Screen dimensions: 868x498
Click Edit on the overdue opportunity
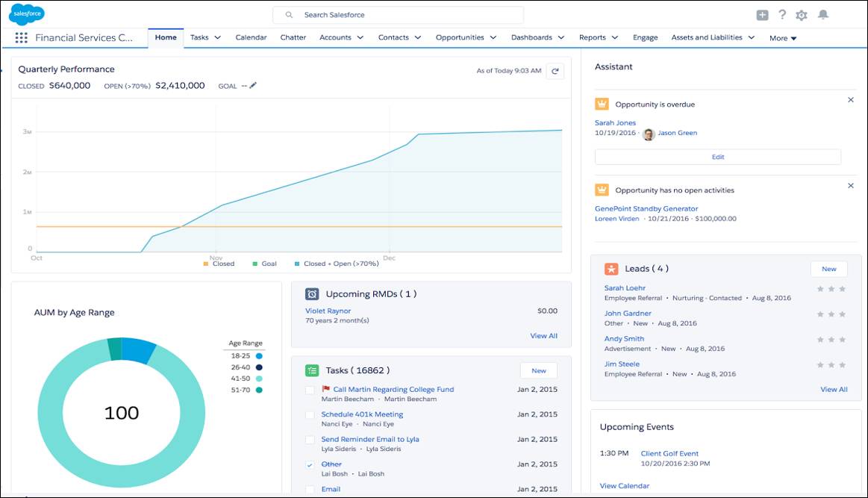tap(718, 157)
